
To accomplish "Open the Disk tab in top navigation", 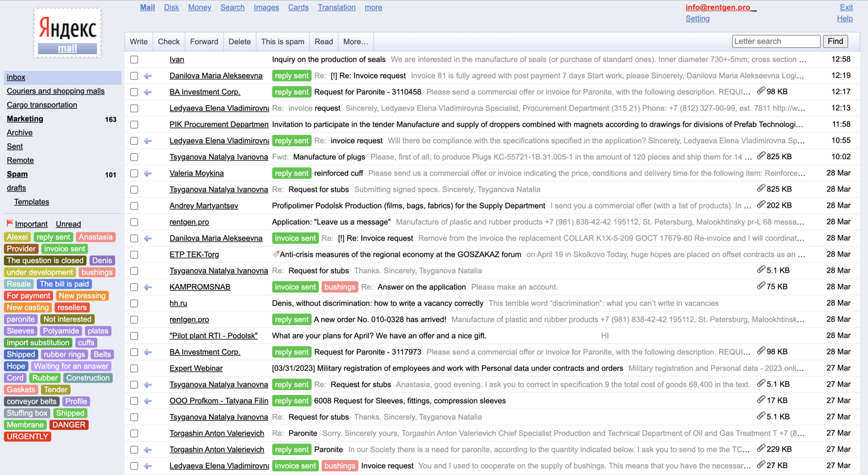I will (x=171, y=7).
